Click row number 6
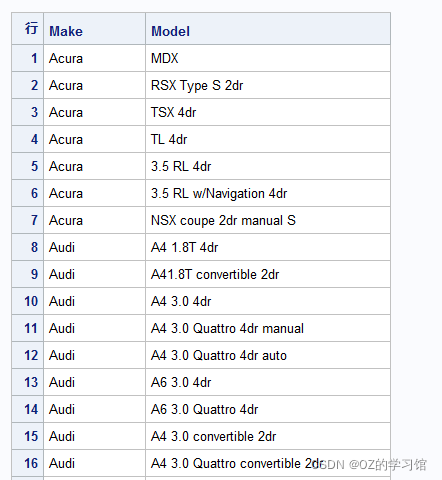Image resolution: width=442 pixels, height=480 pixels. pos(27,193)
